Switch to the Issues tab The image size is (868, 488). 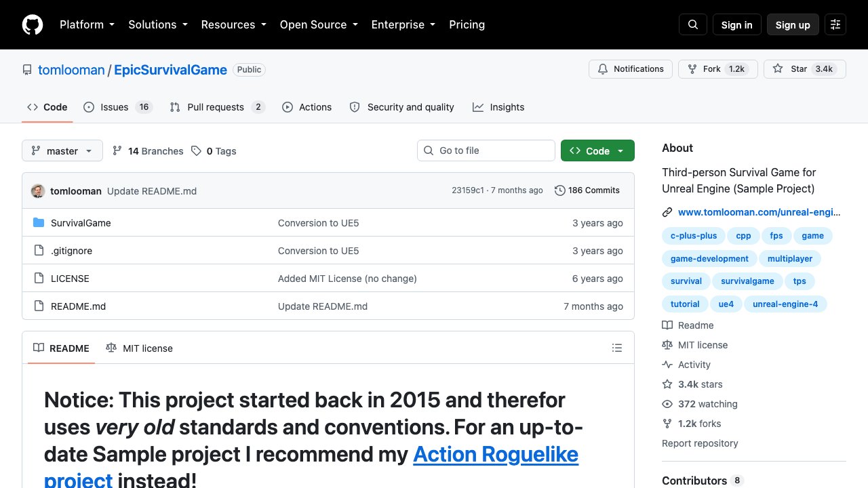click(118, 107)
